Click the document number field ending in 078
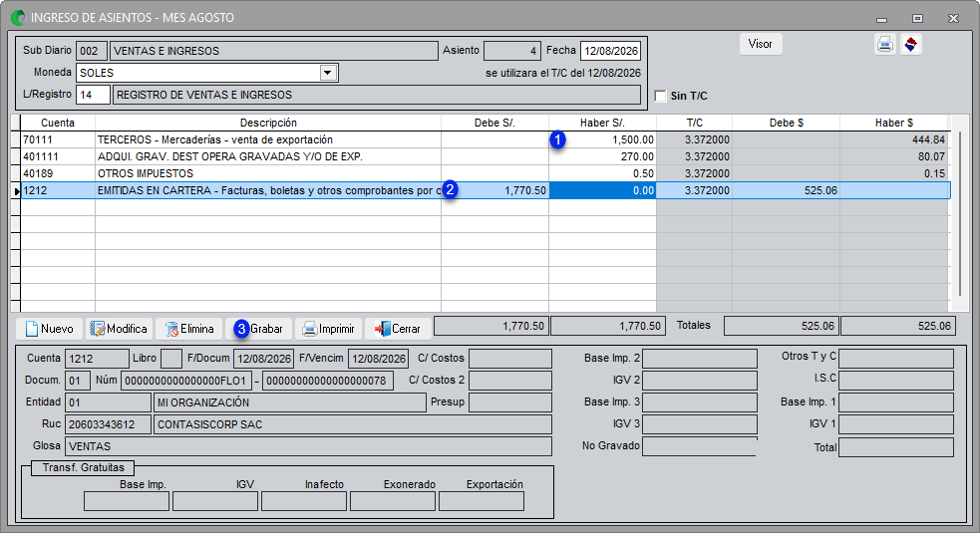Image resolution: width=980 pixels, height=533 pixels. coord(328,381)
